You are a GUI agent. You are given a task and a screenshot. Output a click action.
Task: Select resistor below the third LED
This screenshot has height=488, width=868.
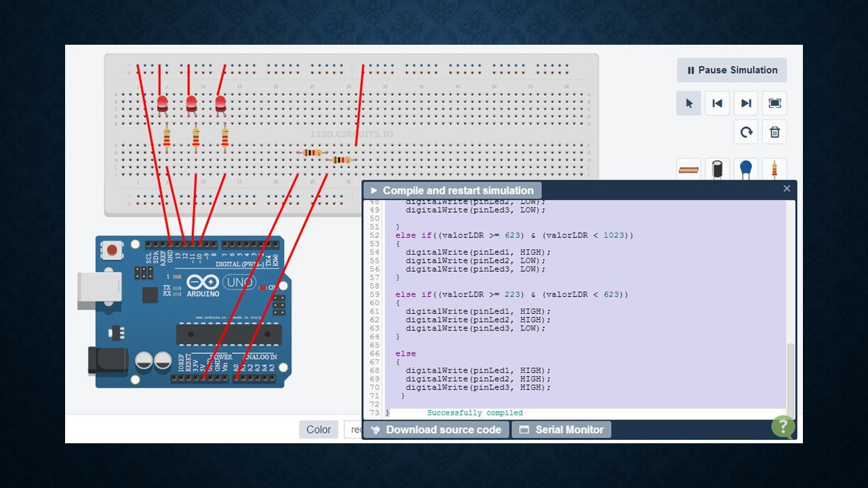tap(225, 138)
